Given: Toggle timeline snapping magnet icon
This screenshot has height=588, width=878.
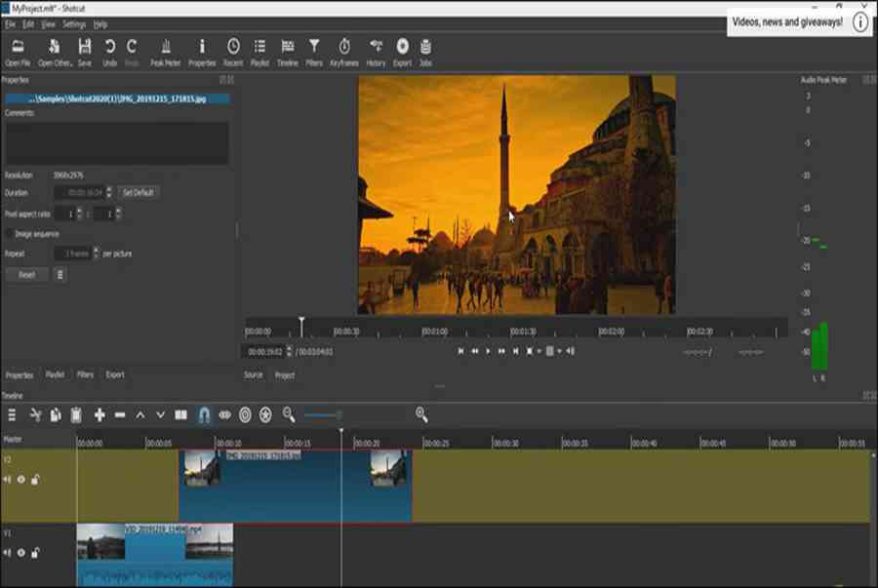Looking at the screenshot, I should pyautogui.click(x=204, y=415).
